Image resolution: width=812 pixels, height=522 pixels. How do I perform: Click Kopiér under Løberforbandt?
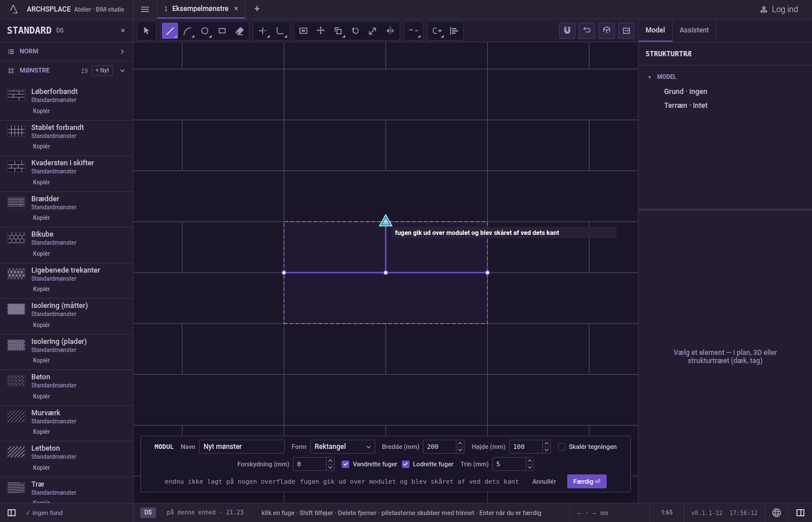click(41, 111)
